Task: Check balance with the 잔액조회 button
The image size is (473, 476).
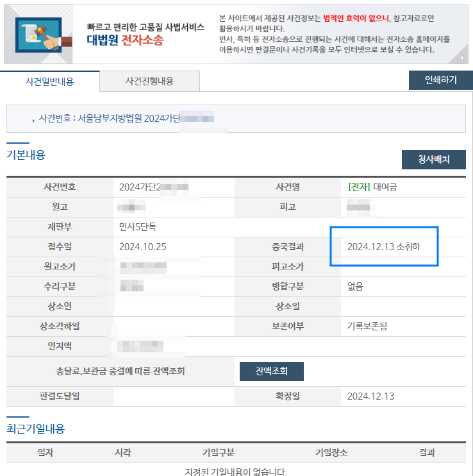Action: click(x=271, y=371)
